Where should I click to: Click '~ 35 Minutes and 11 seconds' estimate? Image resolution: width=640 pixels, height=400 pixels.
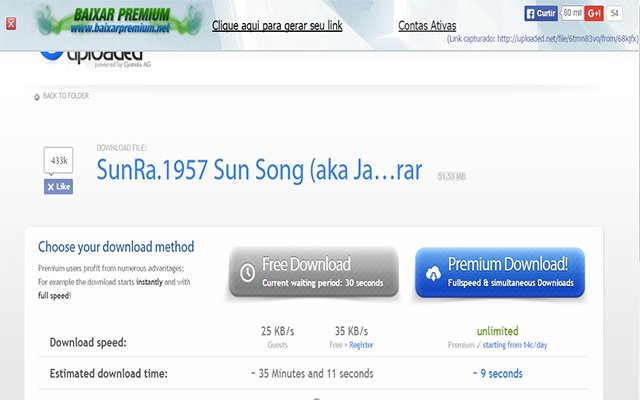click(312, 373)
